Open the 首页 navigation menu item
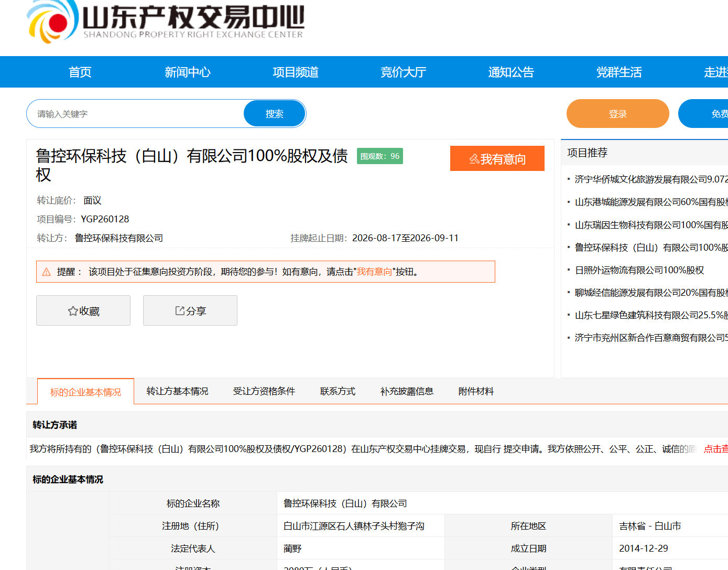Image resolution: width=728 pixels, height=570 pixels. pos(80,72)
